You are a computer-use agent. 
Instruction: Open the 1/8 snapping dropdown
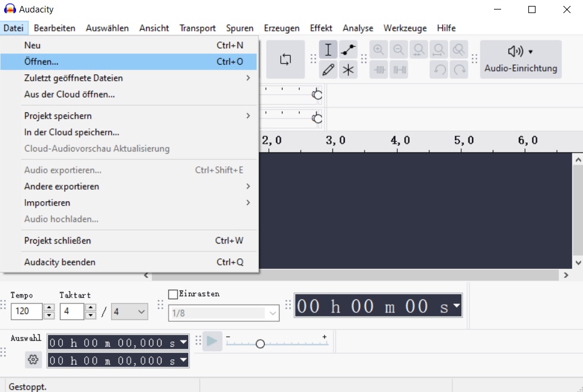pyautogui.click(x=224, y=313)
